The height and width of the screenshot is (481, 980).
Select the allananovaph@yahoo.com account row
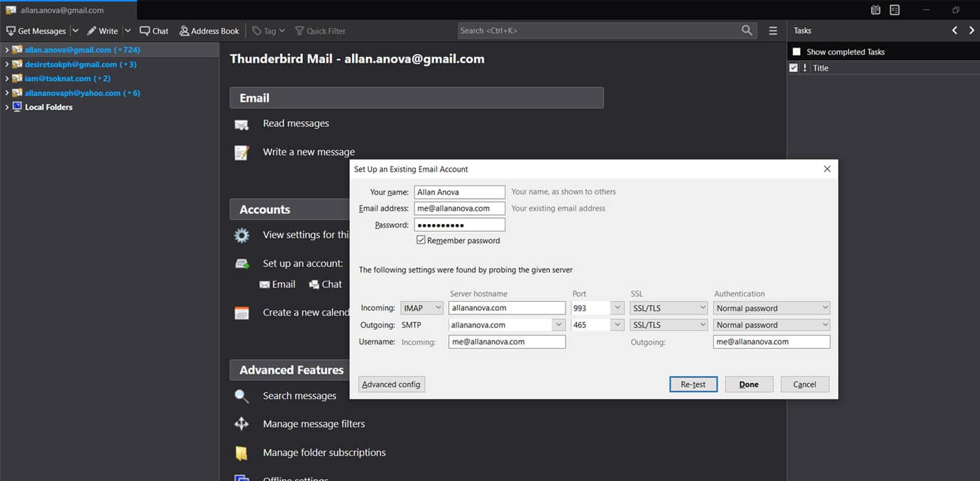point(110,93)
